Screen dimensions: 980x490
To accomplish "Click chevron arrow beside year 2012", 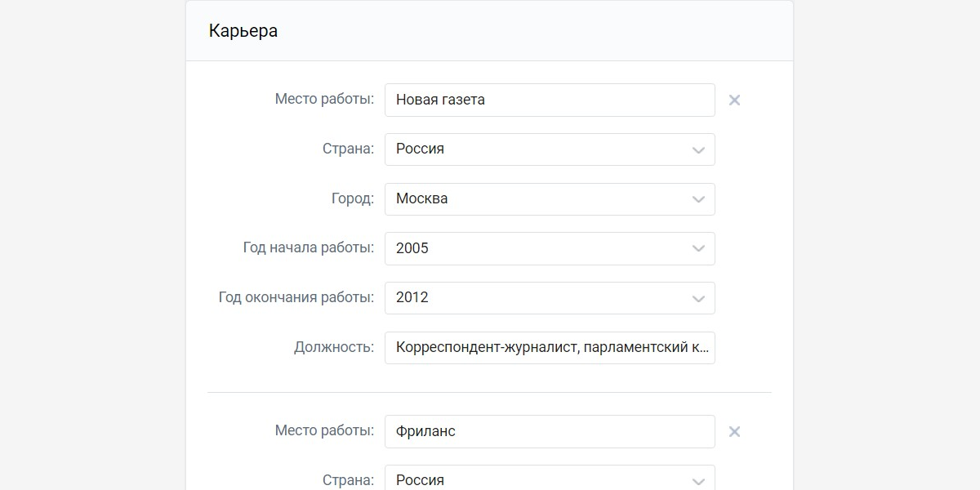I will 698,299.
